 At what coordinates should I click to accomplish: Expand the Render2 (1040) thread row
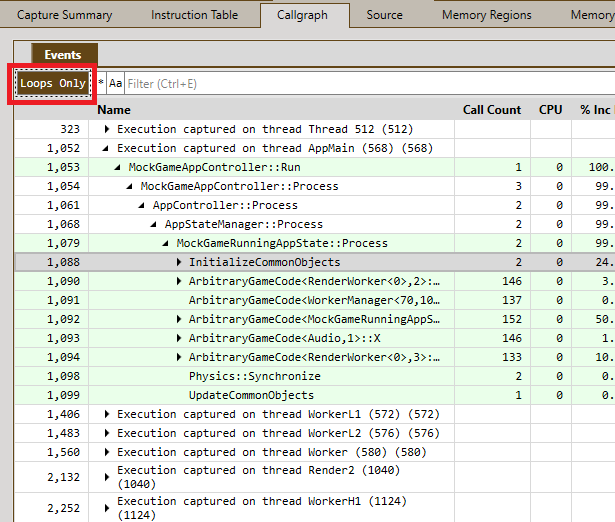click(107, 477)
